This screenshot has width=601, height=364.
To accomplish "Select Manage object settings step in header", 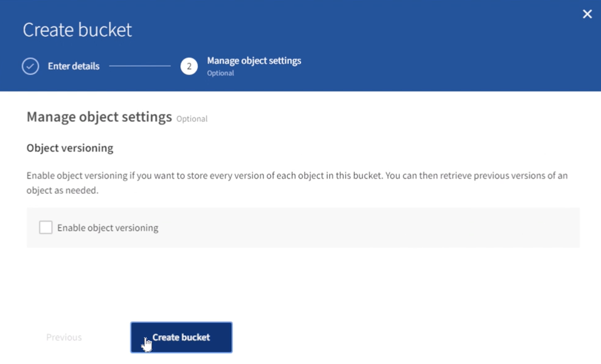I will pos(254,61).
